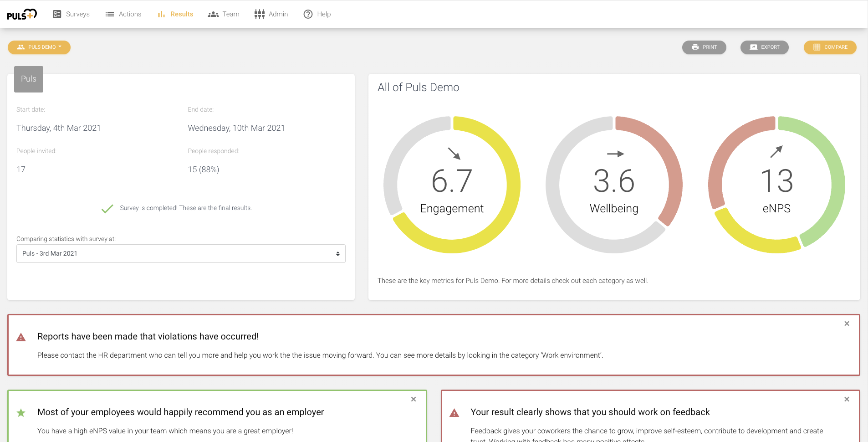Click the Surveys clipboard icon
Viewport: 868px width, 442px height.
pos(57,14)
